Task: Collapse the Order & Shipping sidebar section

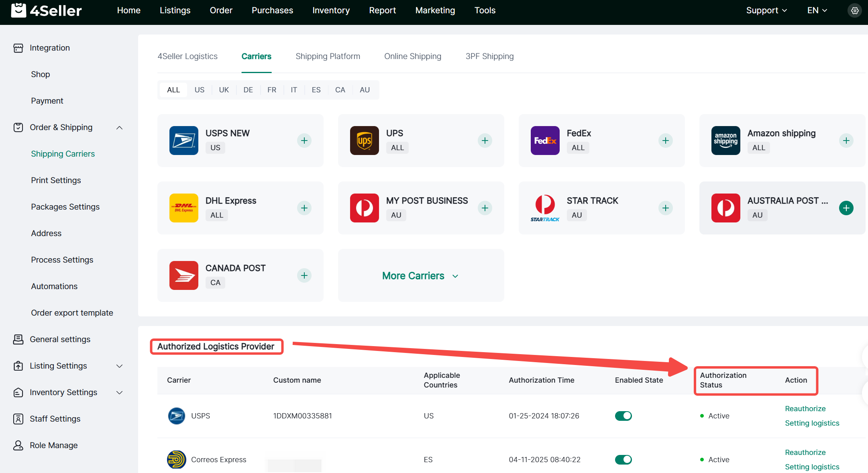Action: pos(119,128)
